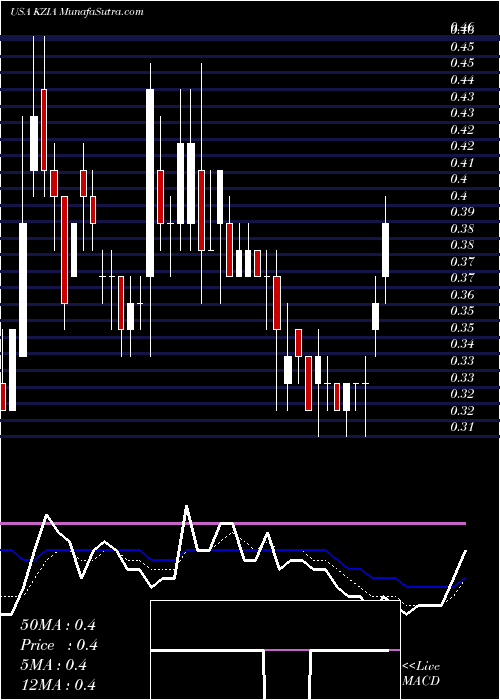Click the 0.31 price axis label
500x700 pixels.
pyautogui.click(x=462, y=426)
